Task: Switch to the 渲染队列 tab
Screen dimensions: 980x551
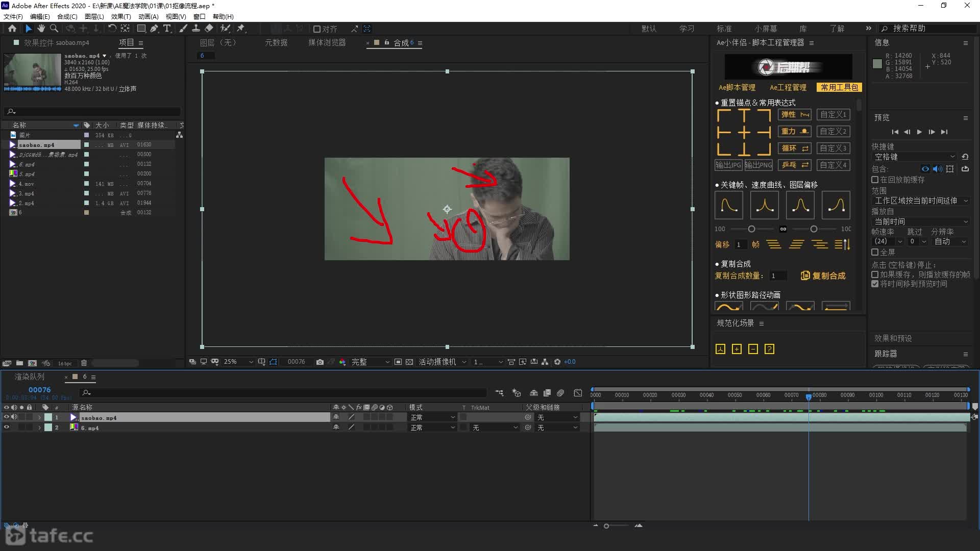Action: [x=30, y=377]
